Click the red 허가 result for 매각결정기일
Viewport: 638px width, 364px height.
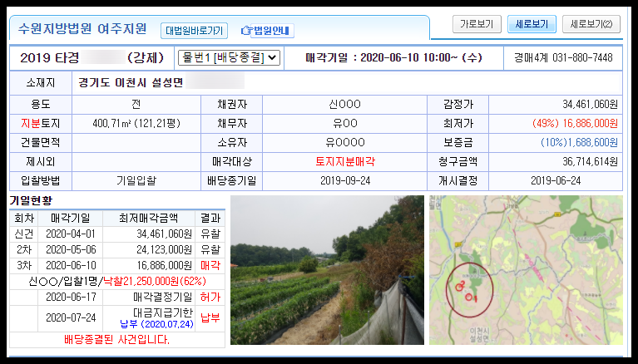tap(210, 298)
